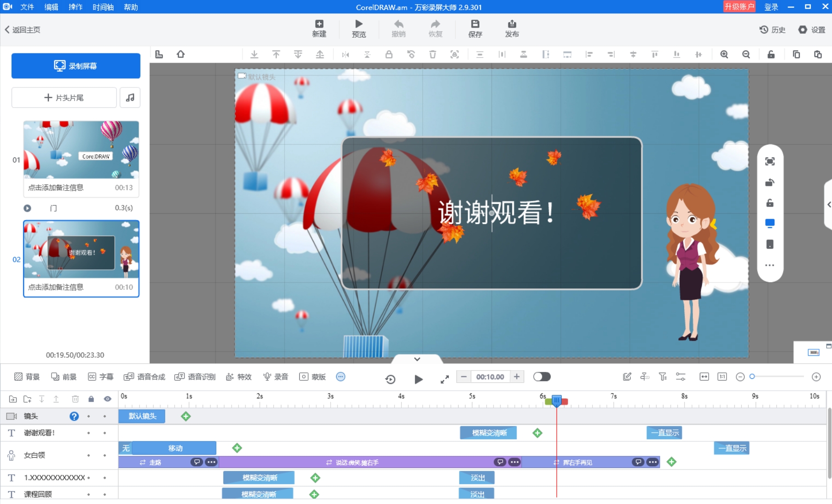
Task: Click the lock icon in canvas toolbar
Action: tap(389, 54)
